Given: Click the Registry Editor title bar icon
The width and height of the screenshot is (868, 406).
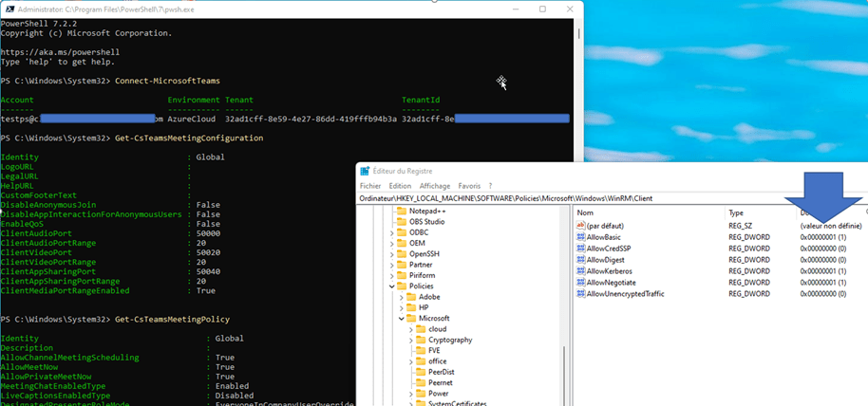Looking at the screenshot, I should [x=365, y=171].
